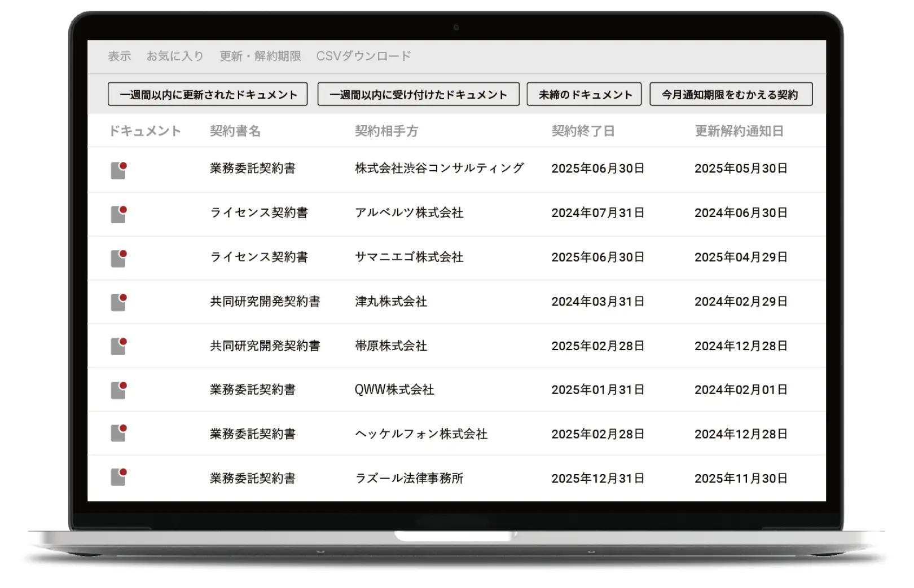The width and height of the screenshot is (914, 588).
Task: Sort by the 契約相手方 column header
Action: tap(386, 131)
